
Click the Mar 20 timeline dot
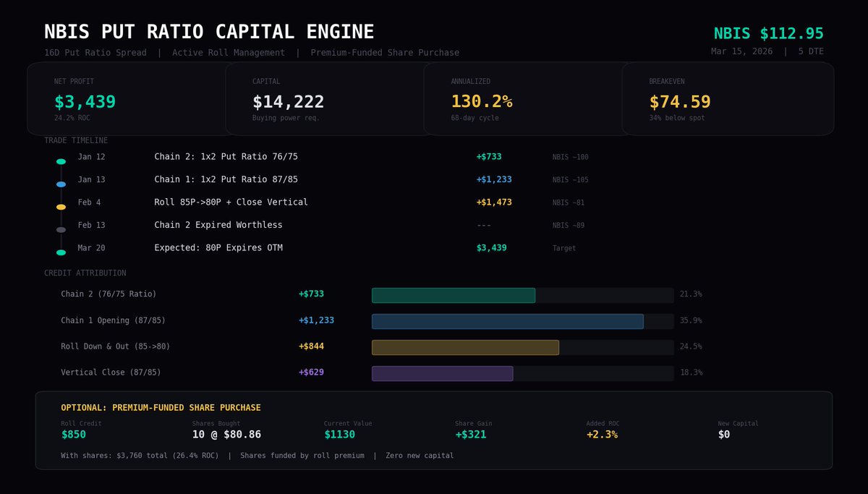61,252
